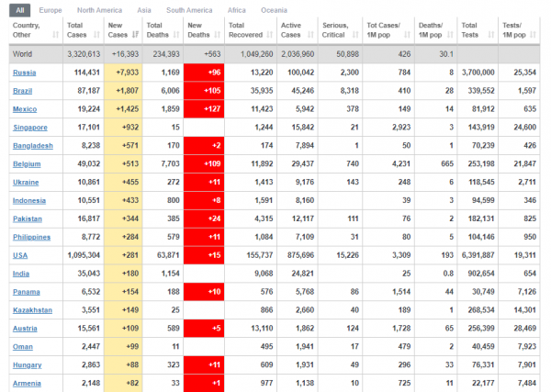Image resolution: width=551 pixels, height=392 pixels.
Task: Open the Kazakhstan link
Action: [x=33, y=310]
